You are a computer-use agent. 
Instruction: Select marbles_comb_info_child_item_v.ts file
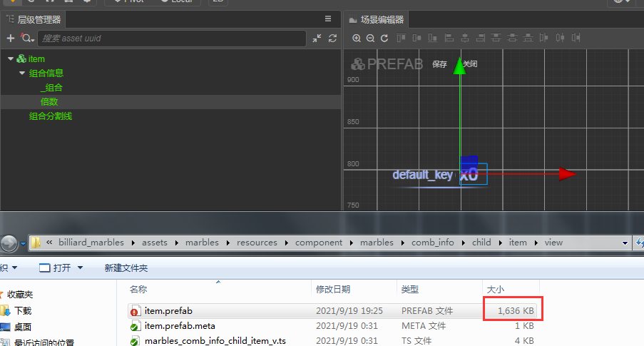[x=215, y=341]
